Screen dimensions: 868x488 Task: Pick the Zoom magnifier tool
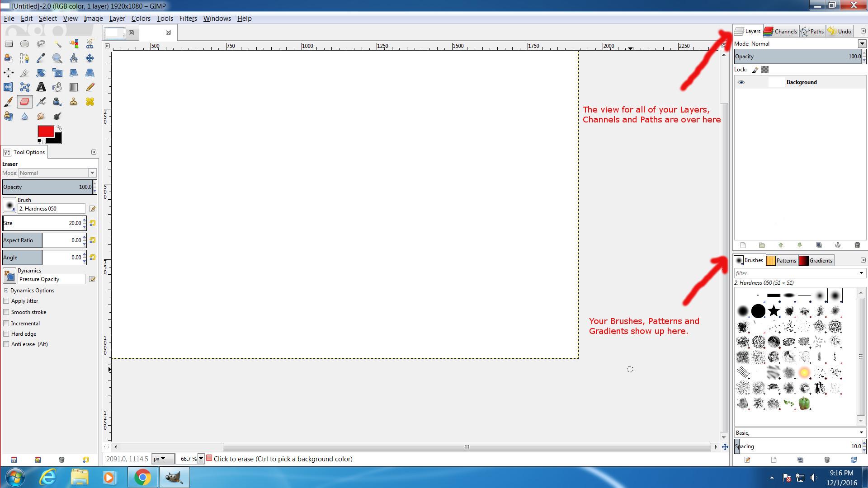57,58
